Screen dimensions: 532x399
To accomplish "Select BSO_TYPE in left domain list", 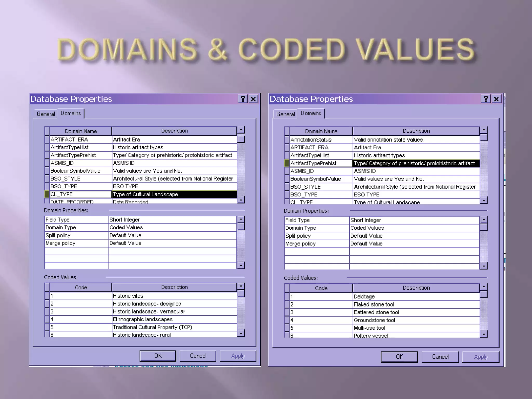I will tap(81, 186).
